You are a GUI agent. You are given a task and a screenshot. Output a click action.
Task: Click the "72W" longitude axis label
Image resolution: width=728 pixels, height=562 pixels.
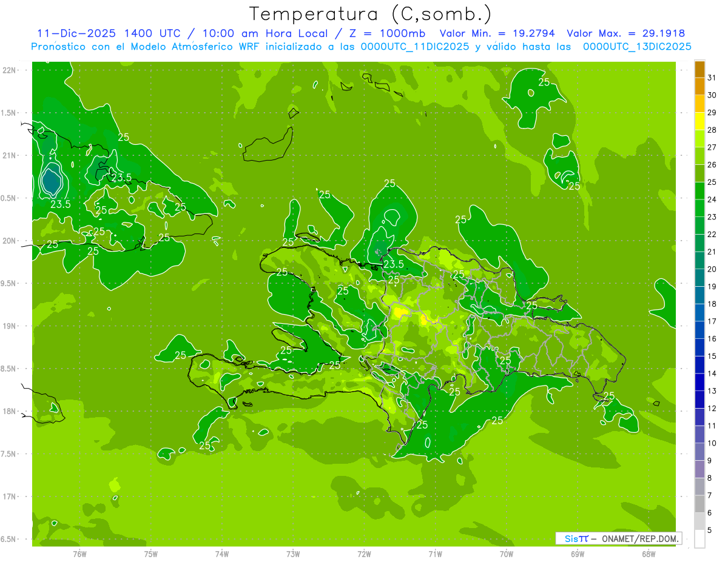pyautogui.click(x=364, y=554)
